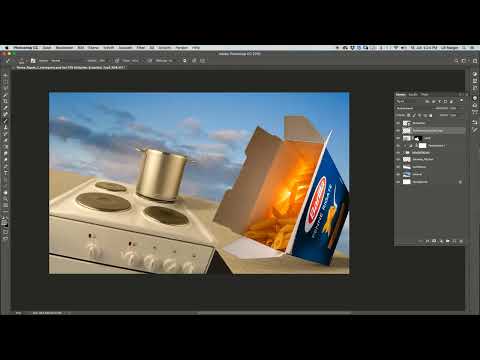Image resolution: width=480 pixels, height=360 pixels.
Task: Open the Filter menu
Action: [x=141, y=48]
